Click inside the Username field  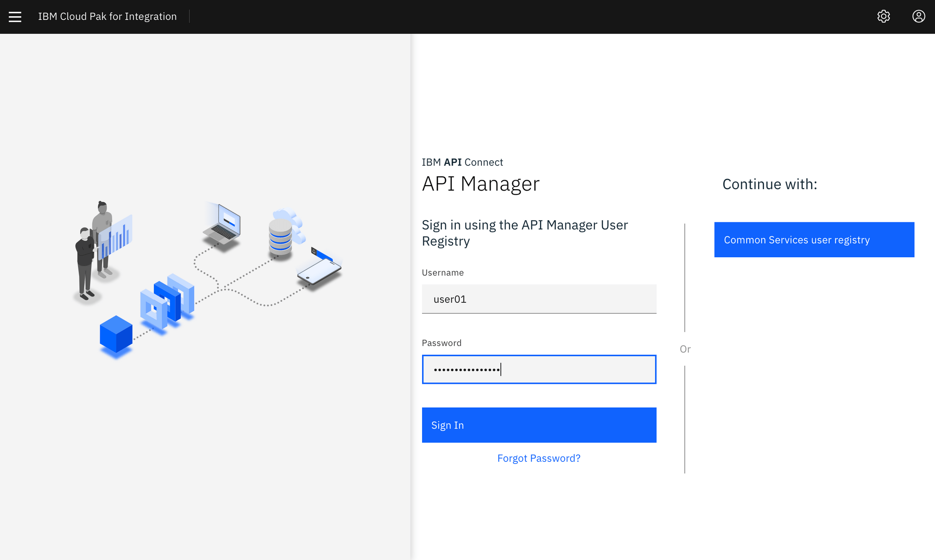pos(539,299)
